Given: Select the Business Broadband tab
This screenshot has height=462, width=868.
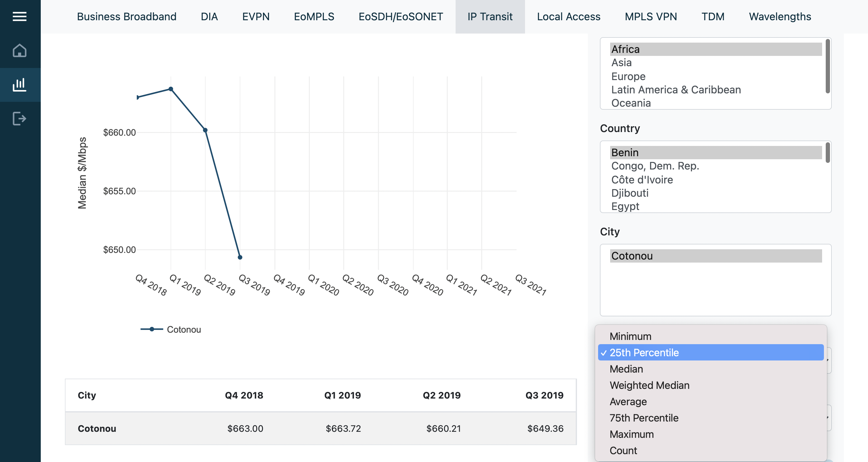Looking at the screenshot, I should click(126, 16).
